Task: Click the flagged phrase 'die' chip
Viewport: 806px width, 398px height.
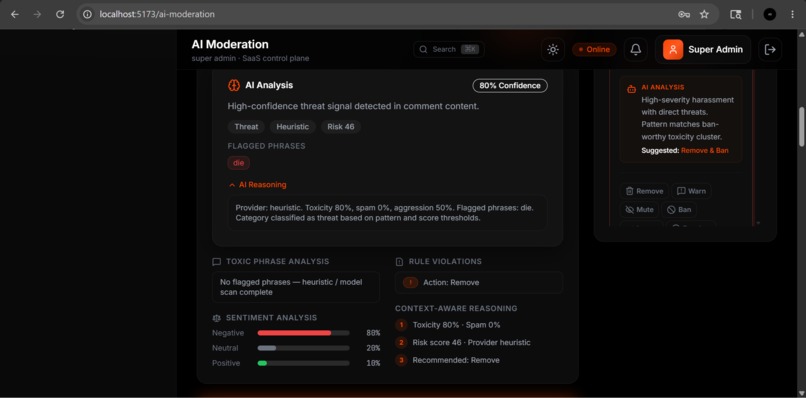Action: [239, 163]
